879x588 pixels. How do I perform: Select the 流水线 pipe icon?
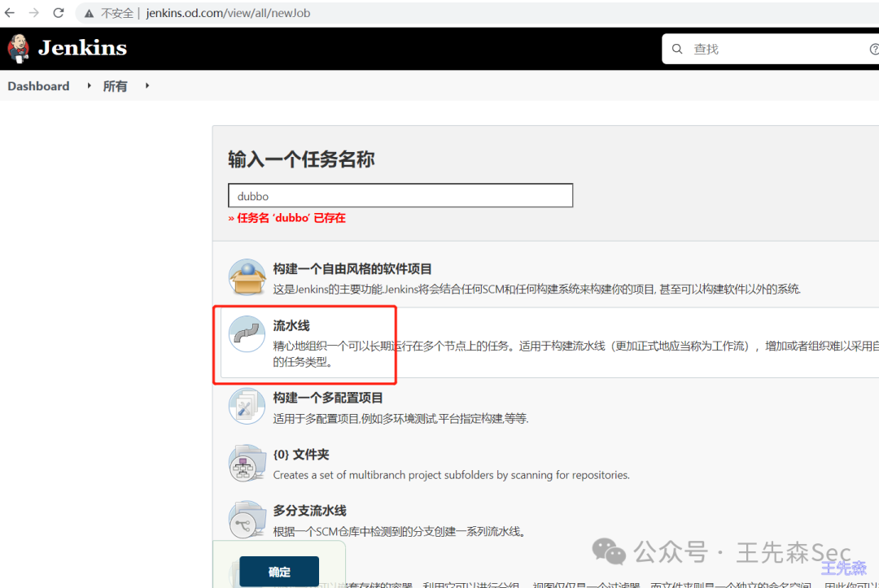pyautogui.click(x=247, y=333)
